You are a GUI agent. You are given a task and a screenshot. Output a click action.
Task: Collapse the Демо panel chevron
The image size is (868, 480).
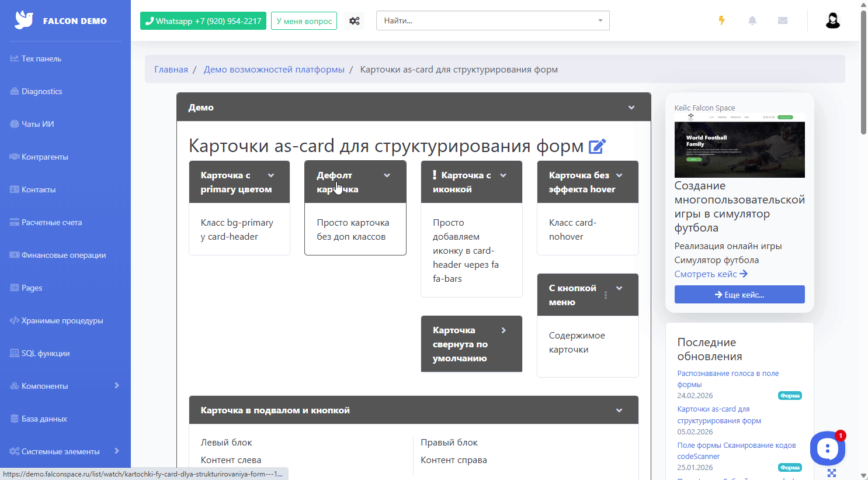(631, 108)
